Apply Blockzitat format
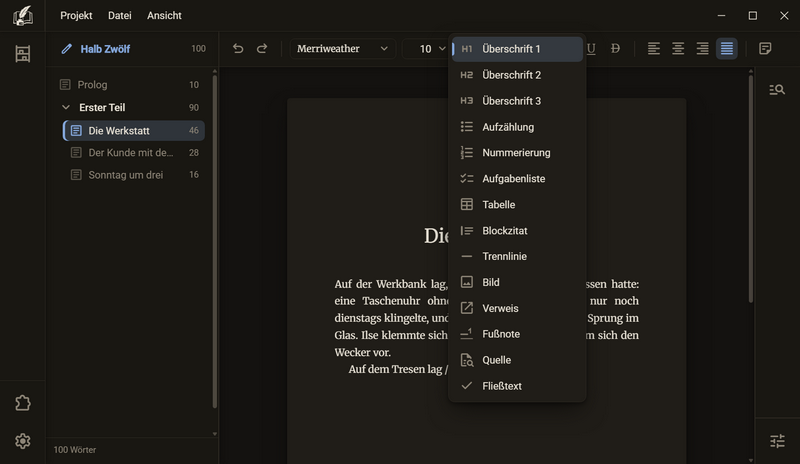 [x=517, y=231]
